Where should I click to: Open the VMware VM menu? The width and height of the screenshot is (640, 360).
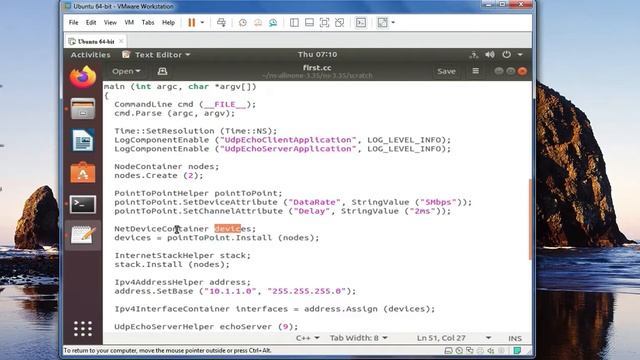[129, 22]
